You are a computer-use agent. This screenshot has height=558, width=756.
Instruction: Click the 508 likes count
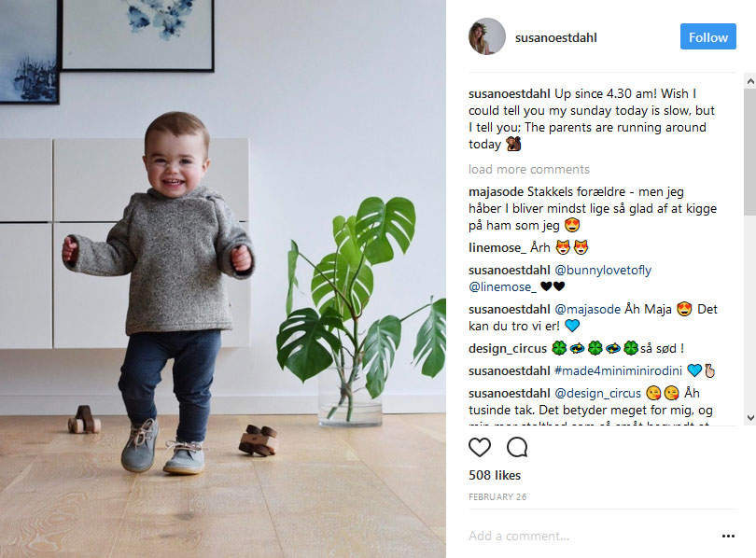[495, 475]
